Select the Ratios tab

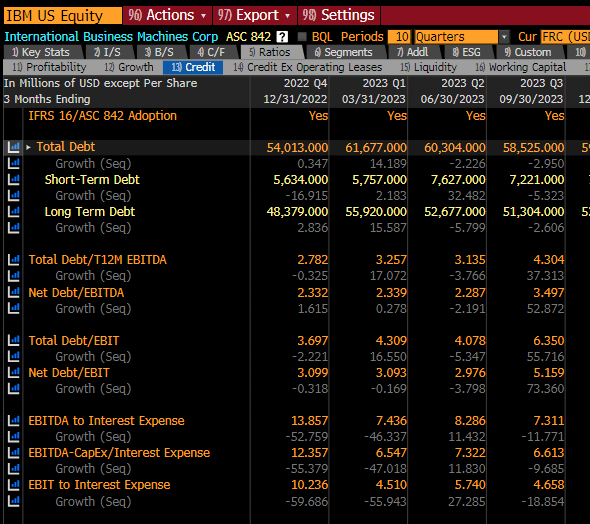[x=270, y=52]
